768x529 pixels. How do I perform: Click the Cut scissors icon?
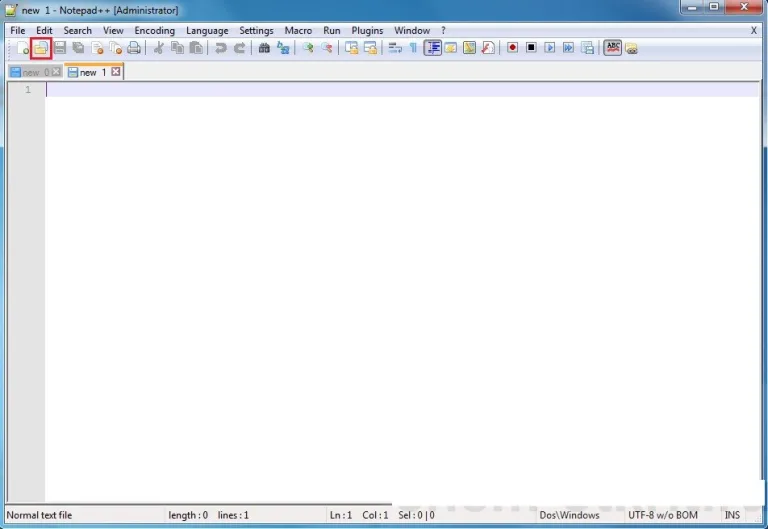coord(158,48)
